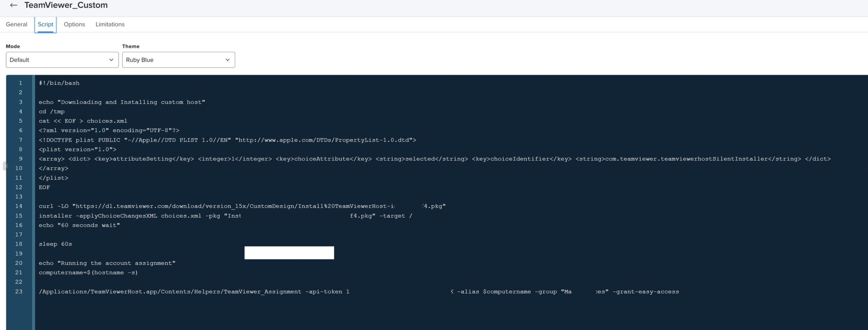Click the TeamViewer_Custom page title

click(66, 5)
